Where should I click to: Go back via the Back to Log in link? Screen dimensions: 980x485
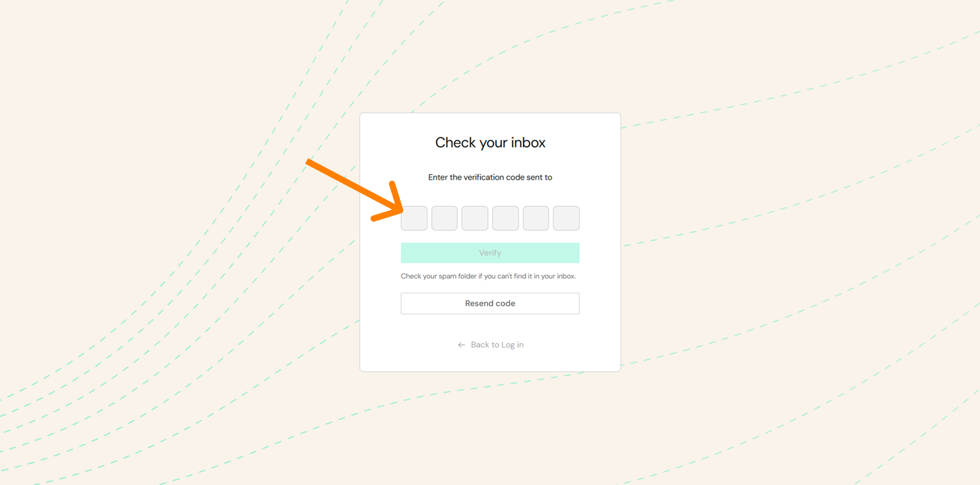(497, 345)
